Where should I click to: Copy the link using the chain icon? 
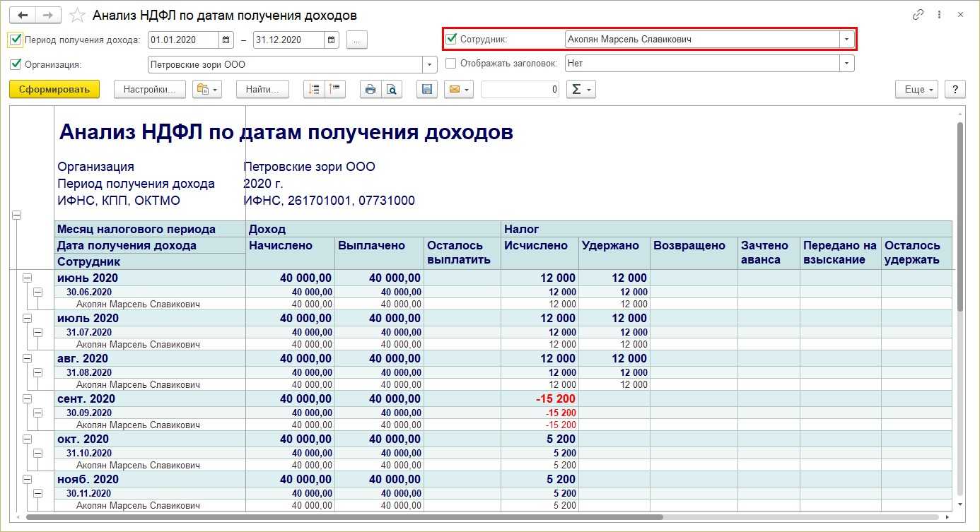tap(918, 15)
